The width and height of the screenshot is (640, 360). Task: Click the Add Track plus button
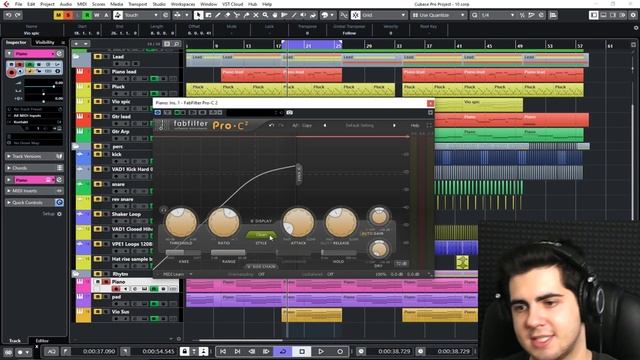76,44
